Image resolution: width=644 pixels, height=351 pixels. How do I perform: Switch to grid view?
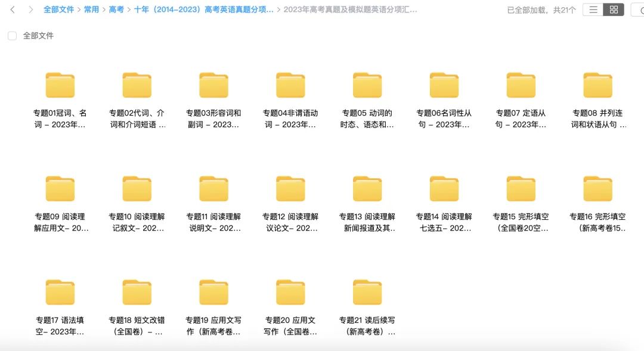click(614, 10)
